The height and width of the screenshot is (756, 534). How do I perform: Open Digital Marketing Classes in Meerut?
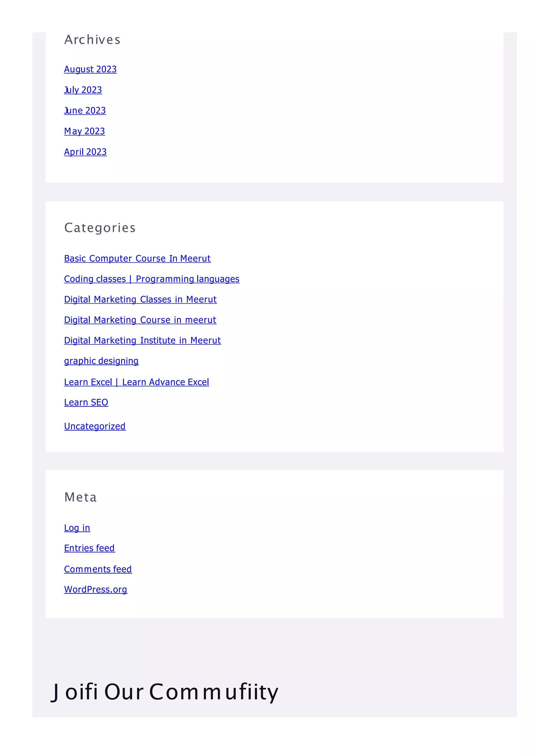140,299
